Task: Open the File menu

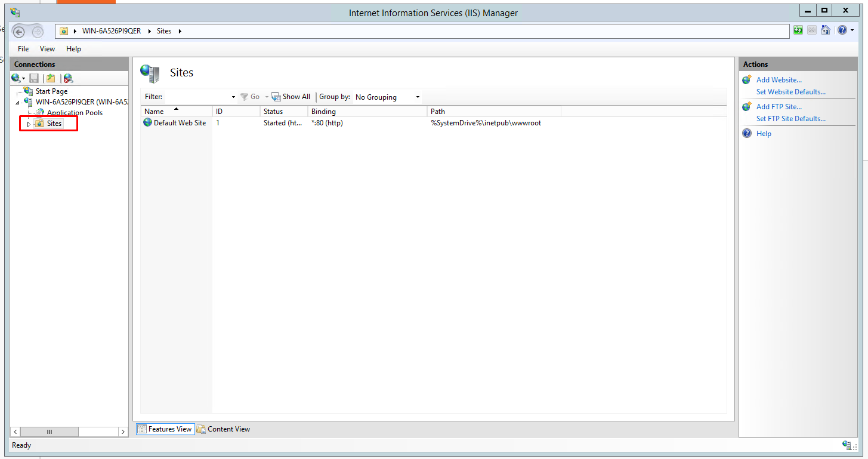Action: (x=23, y=49)
